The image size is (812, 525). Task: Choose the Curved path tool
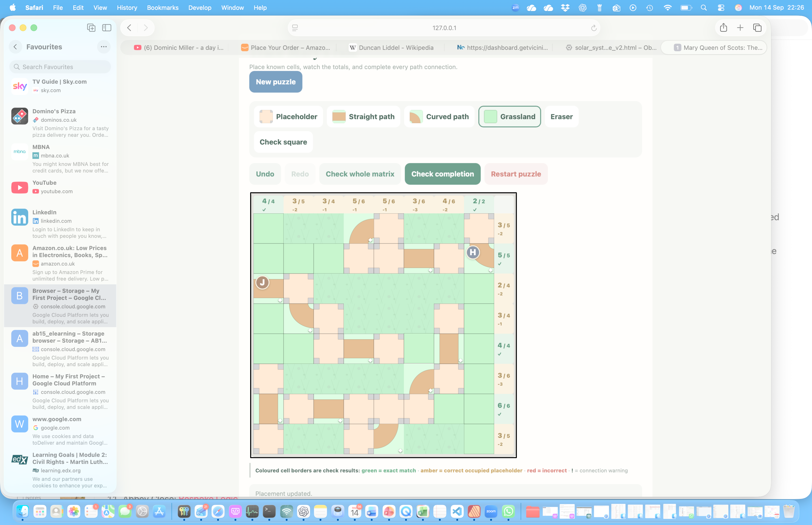coord(439,117)
